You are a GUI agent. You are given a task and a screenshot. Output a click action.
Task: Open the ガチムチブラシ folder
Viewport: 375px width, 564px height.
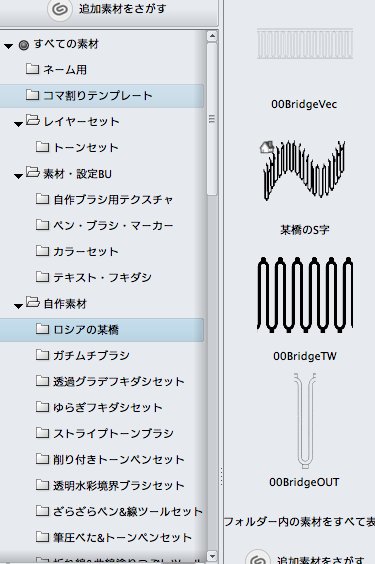coord(91,355)
